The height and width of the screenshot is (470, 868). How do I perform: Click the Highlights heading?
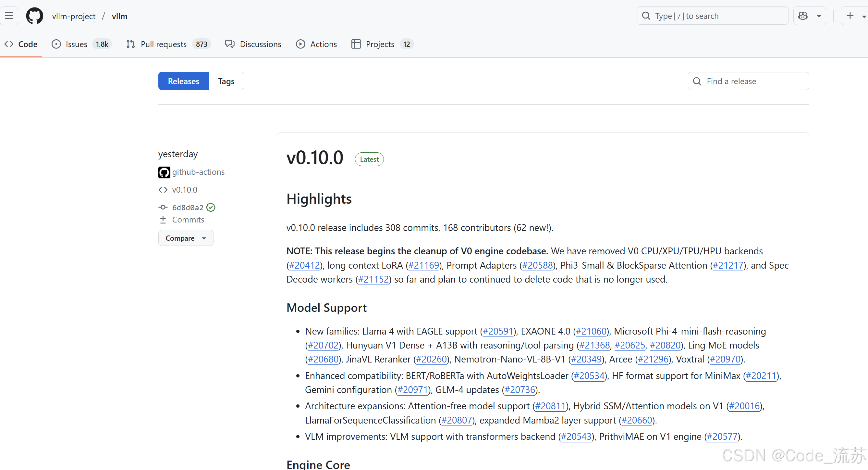319,199
